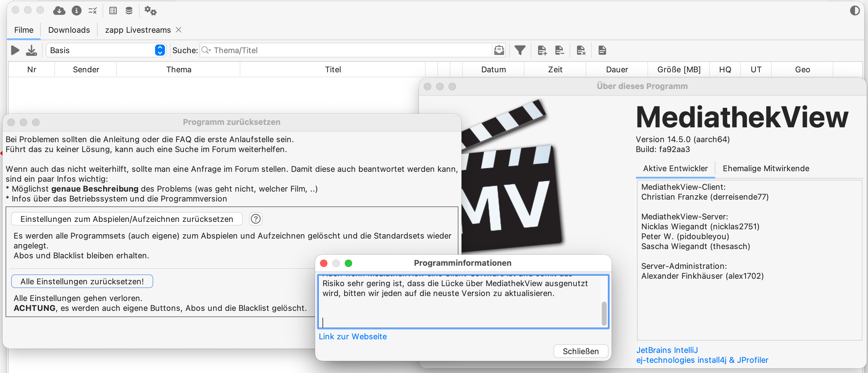Click the question mark help icon
The image size is (868, 373).
256,219
